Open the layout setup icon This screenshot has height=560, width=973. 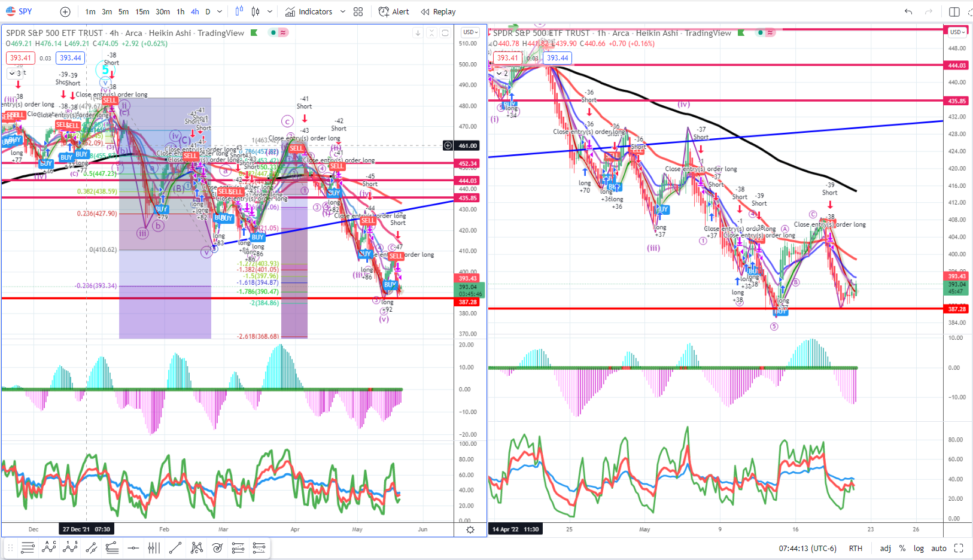954,11
